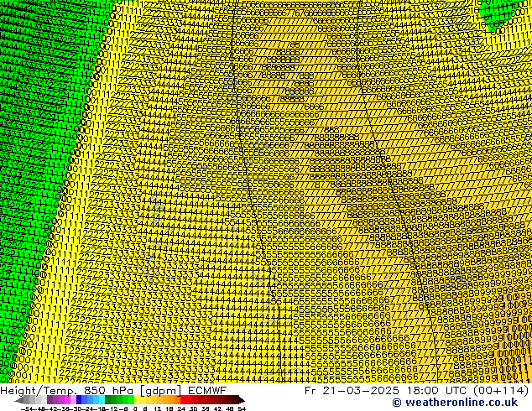Screen dimensions: 532x411
Task: Click the bright green legend segment left of 0
Action: tap(131, 400)
